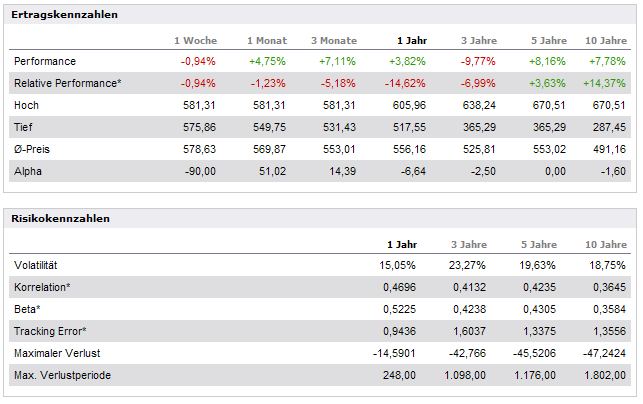The width and height of the screenshot is (643, 404).
Task: Select the Maximaler Verlust row label
Action: coord(56,353)
